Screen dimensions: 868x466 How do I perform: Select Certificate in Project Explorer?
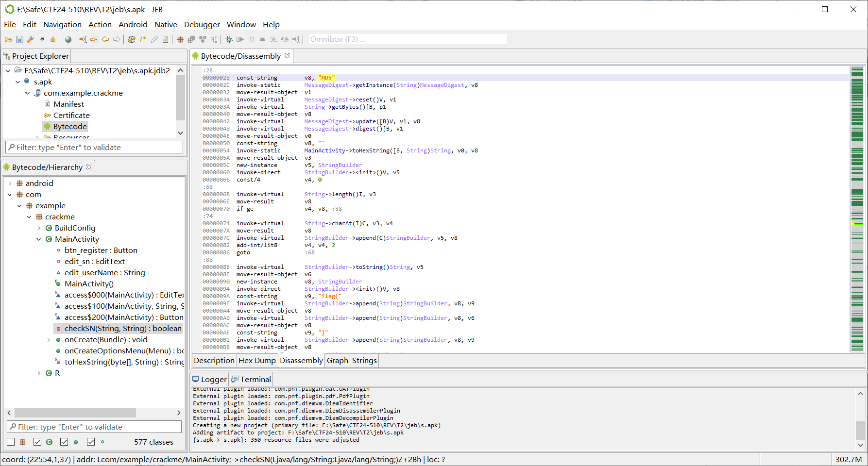(71, 116)
